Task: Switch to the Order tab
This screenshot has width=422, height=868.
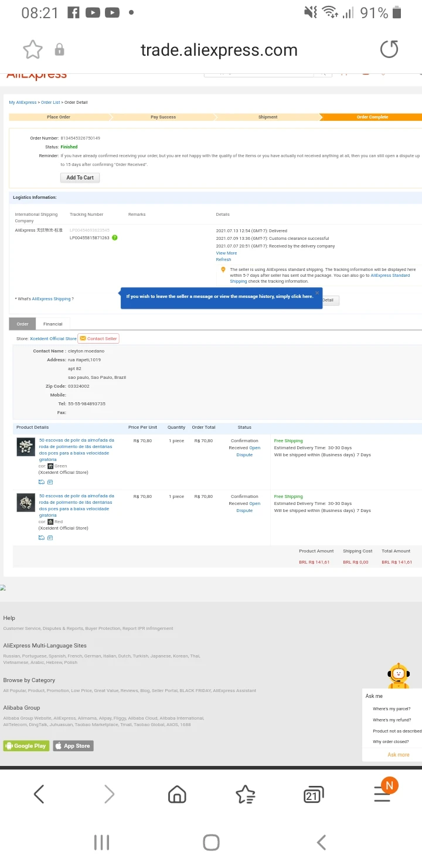Action: click(22, 324)
